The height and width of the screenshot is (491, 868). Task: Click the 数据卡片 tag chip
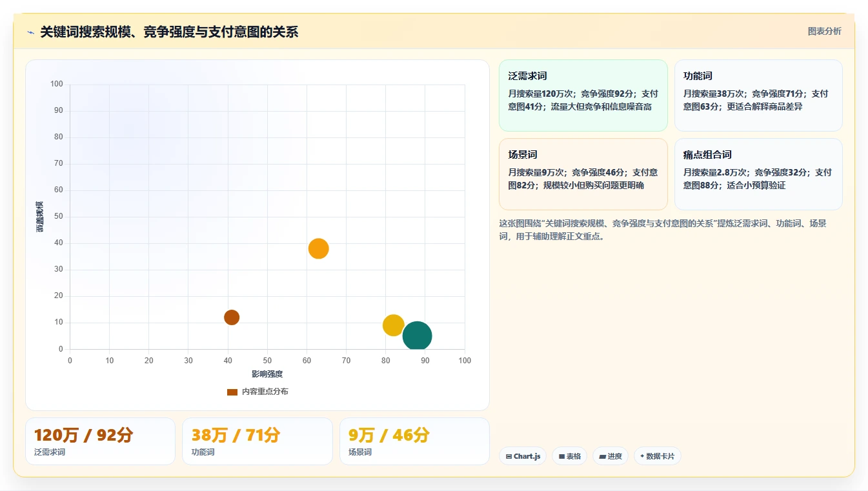[x=657, y=456]
